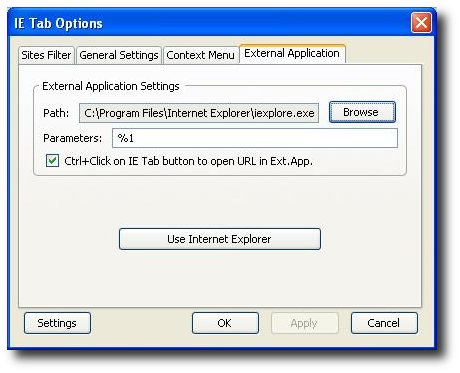Uncheck the Ctrl+Click on IE Tab checkbox

pyautogui.click(x=52, y=161)
